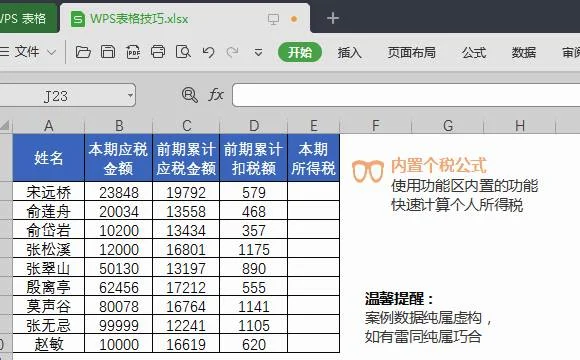Click the 本期应税金额 header cell
580x360 pixels.
(x=119, y=158)
